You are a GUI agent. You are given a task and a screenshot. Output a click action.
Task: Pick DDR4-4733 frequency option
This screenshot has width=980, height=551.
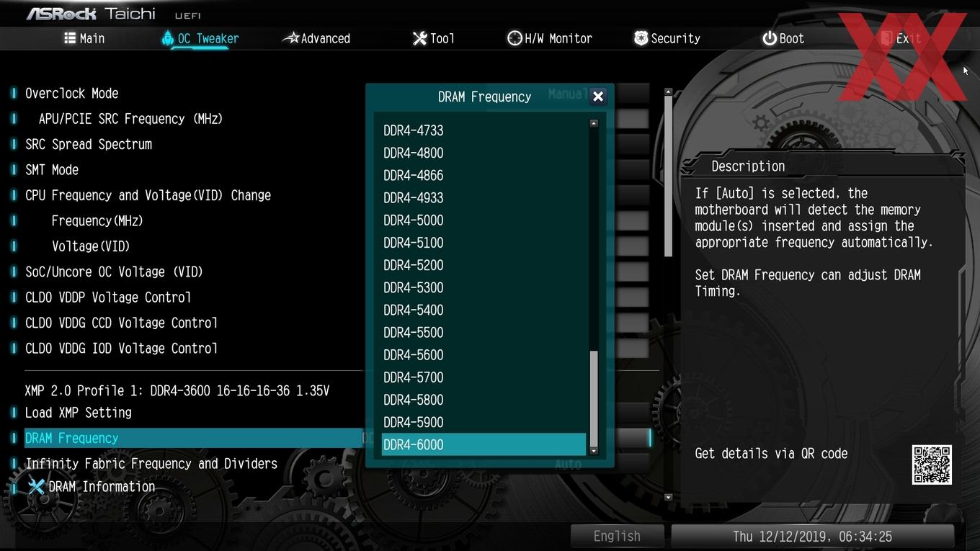pos(484,130)
